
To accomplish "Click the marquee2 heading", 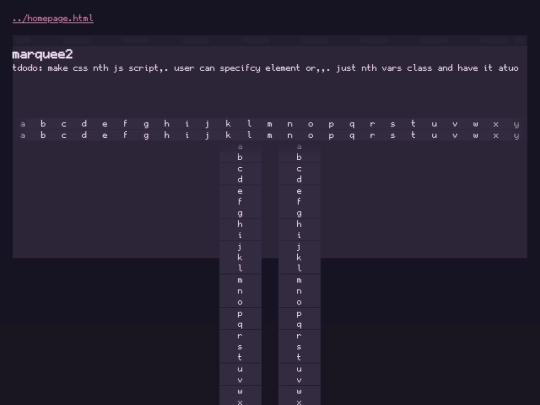I will (x=42, y=54).
